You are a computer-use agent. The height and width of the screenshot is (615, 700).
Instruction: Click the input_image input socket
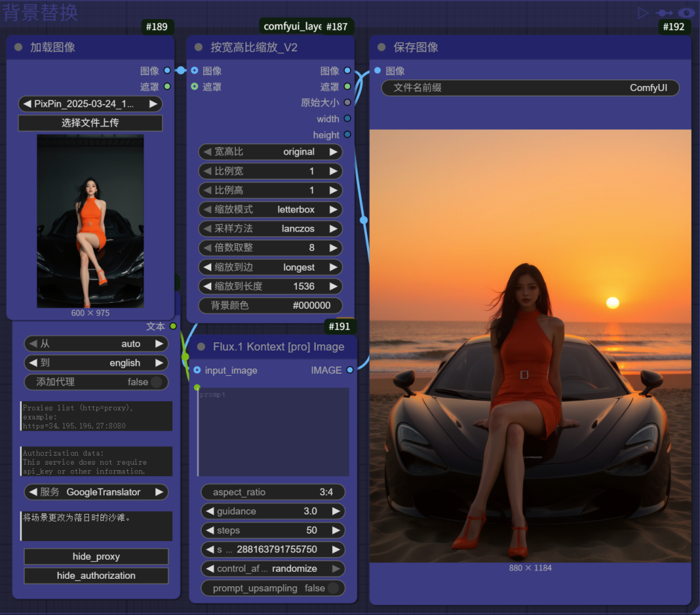point(197,370)
